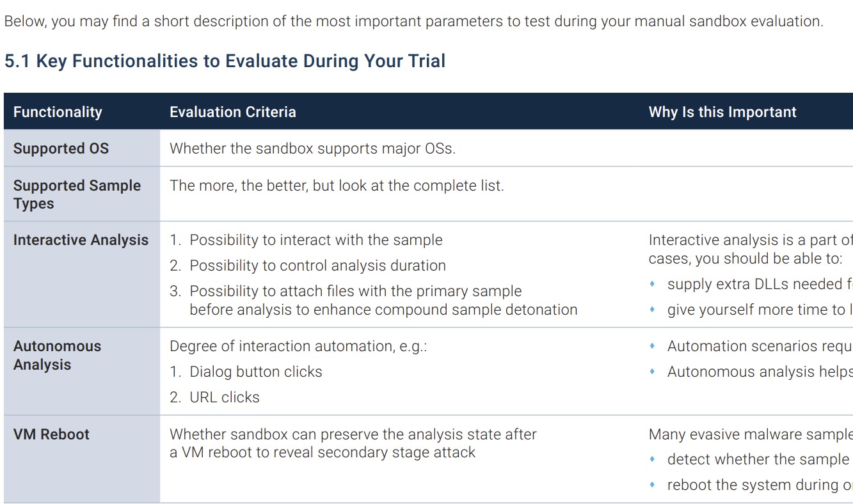Image resolution: width=853 pixels, height=504 pixels.
Task: Select the VM Reboot row label
Action: click(x=51, y=434)
